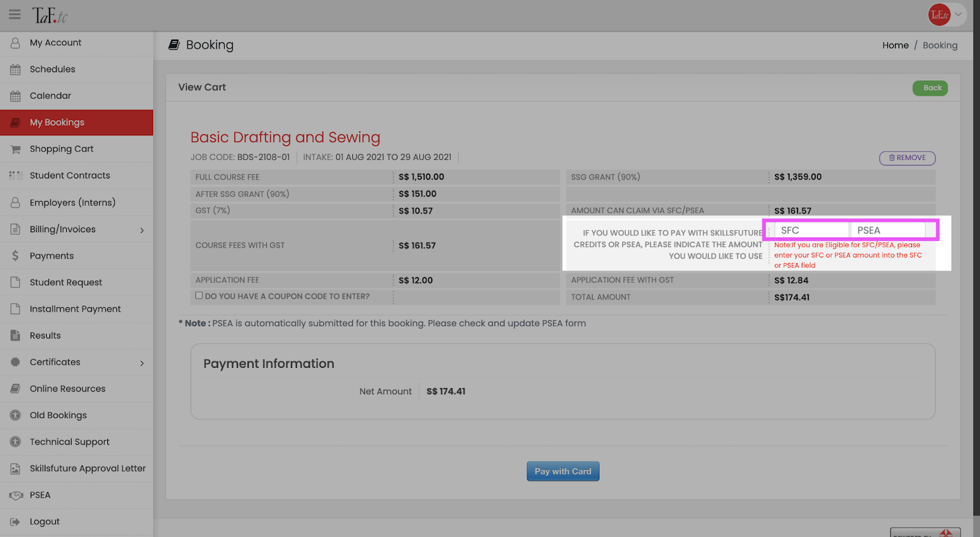The width and height of the screenshot is (980, 537).
Task: Open the user avatar profile menu
Action: coord(939,15)
